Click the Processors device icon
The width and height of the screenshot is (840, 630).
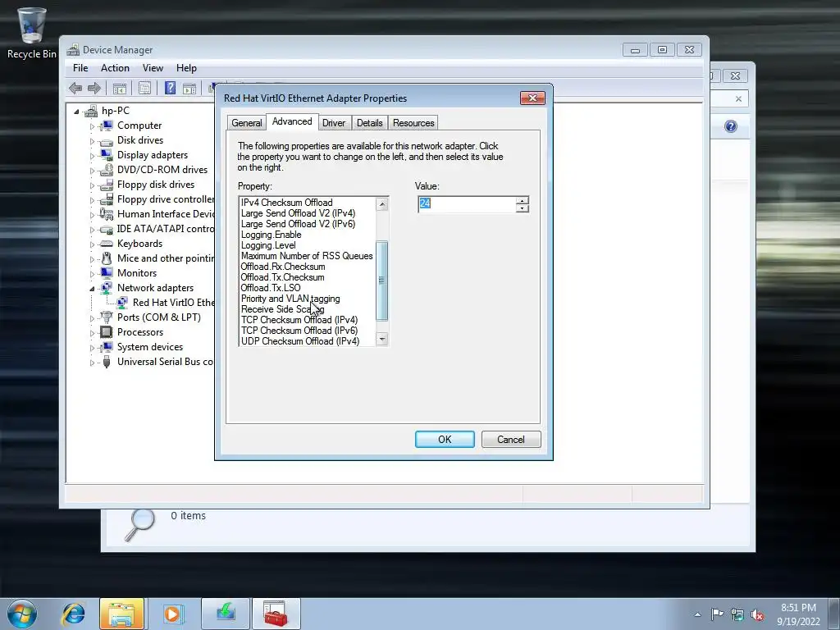point(107,332)
